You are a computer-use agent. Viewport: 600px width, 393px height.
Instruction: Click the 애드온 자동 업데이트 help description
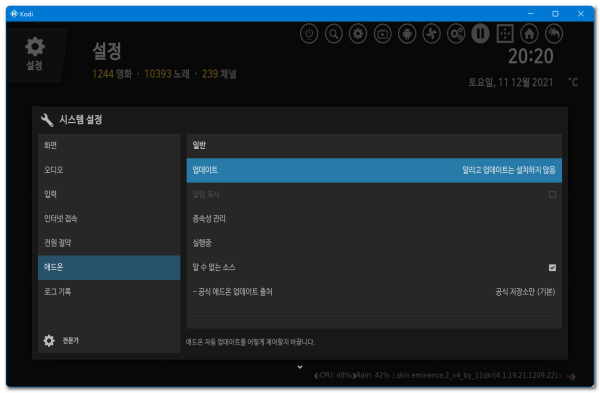(x=250, y=342)
